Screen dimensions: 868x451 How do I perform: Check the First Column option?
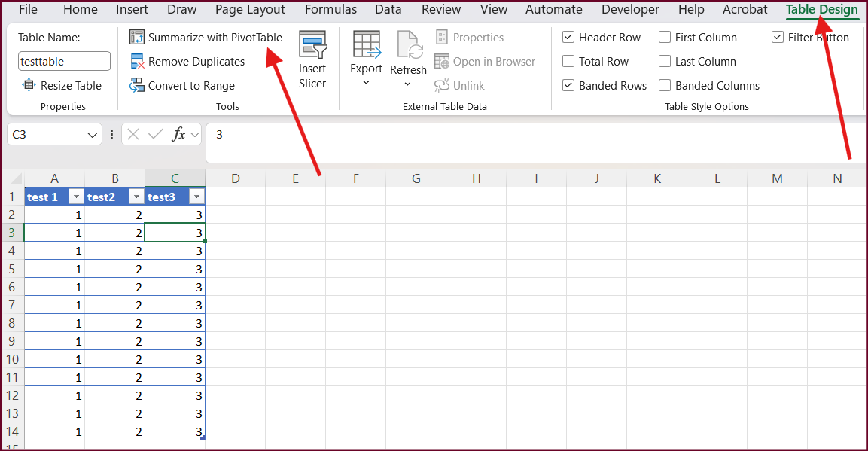(665, 37)
